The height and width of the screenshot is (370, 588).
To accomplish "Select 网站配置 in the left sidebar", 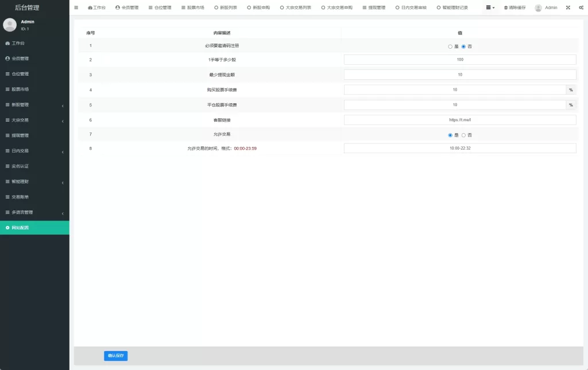I will coord(34,228).
